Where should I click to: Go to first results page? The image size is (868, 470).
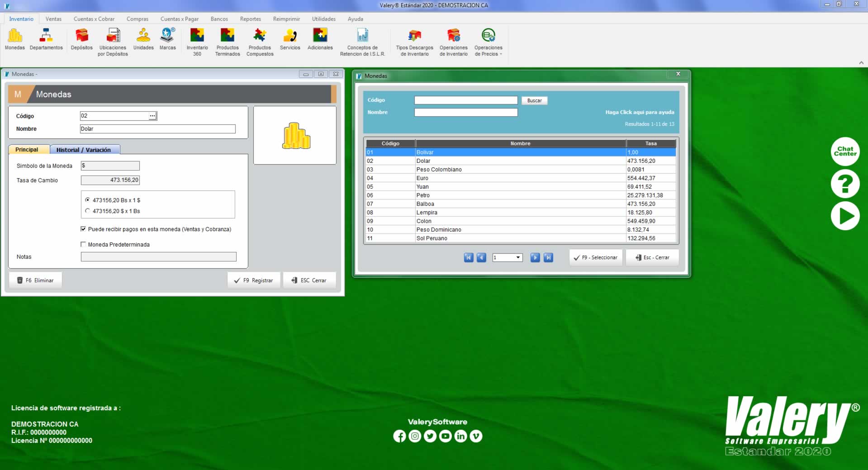(x=469, y=257)
